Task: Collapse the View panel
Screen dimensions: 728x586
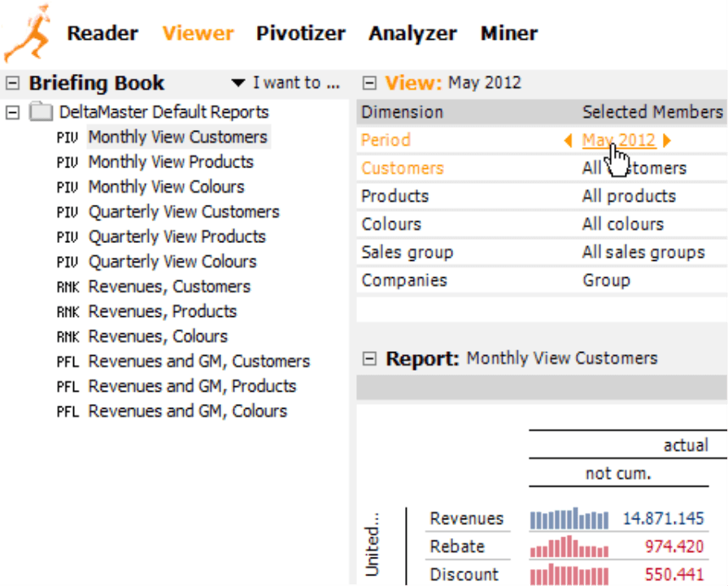Action: pyautogui.click(x=369, y=84)
